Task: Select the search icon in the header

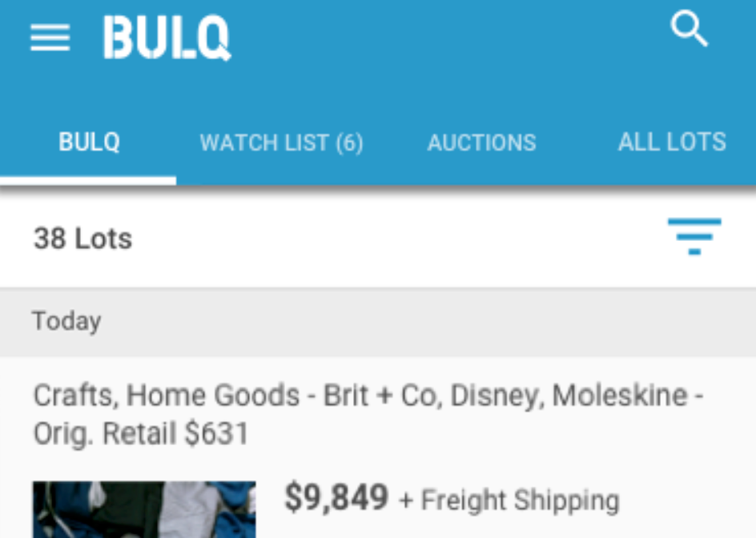Action: click(690, 30)
